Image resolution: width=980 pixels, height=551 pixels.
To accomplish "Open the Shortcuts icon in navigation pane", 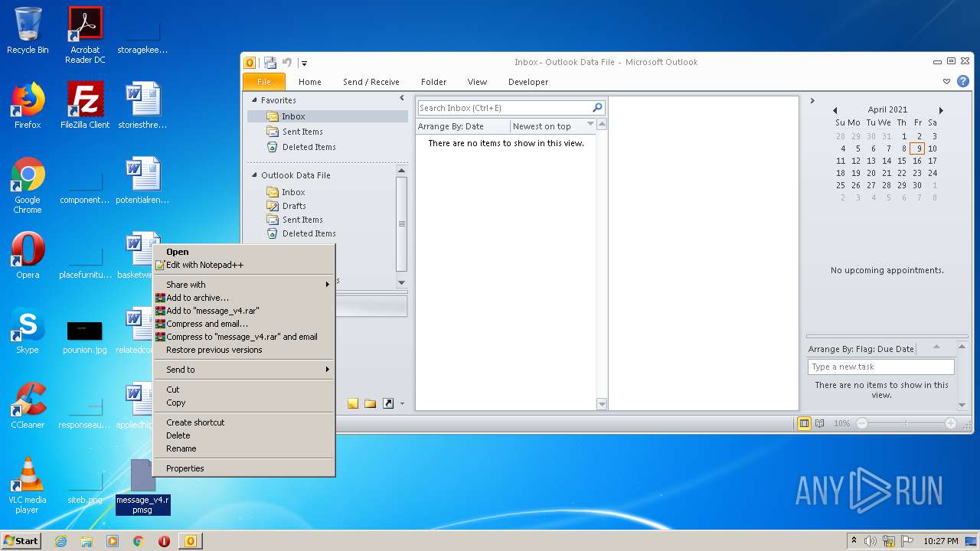I will pyautogui.click(x=388, y=403).
